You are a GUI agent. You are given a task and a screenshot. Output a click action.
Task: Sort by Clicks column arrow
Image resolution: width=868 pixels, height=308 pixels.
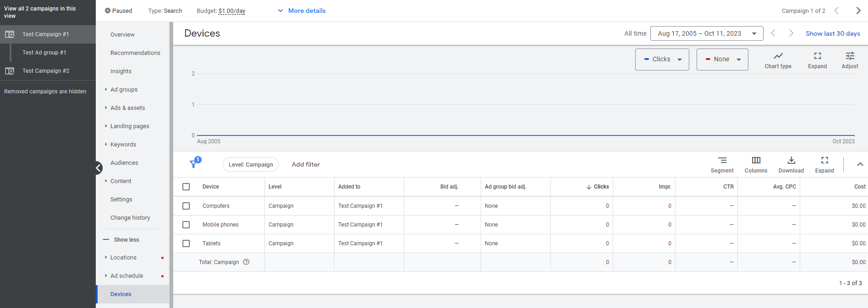[589, 187]
